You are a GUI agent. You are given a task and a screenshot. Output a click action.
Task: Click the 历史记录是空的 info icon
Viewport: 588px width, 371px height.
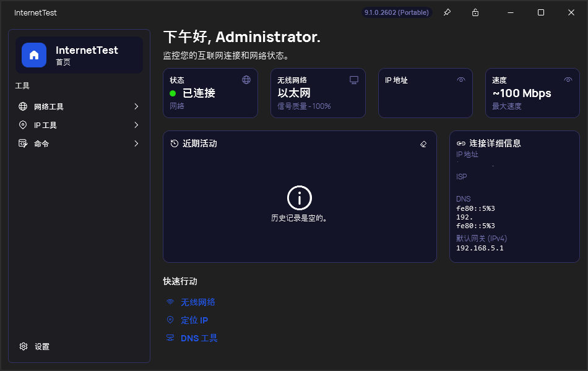(x=300, y=198)
